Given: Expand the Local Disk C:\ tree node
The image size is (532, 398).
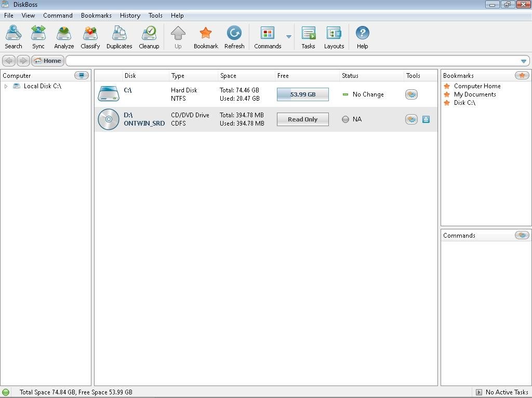Looking at the screenshot, I should point(6,86).
